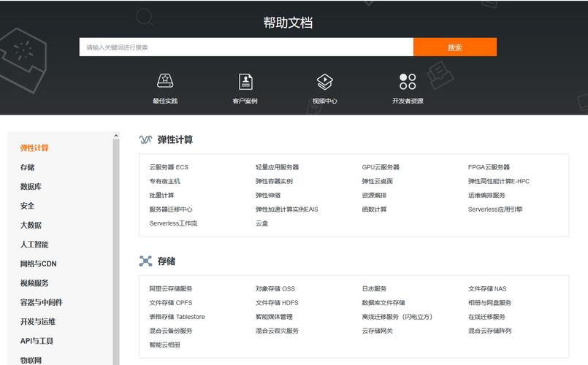Select 安全 in the sidebar
Image resolution: width=588 pixels, height=365 pixels.
tap(27, 206)
